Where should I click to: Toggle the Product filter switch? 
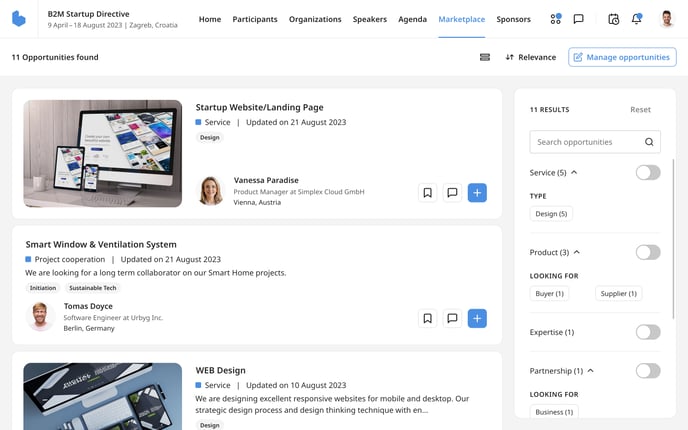pyautogui.click(x=648, y=252)
